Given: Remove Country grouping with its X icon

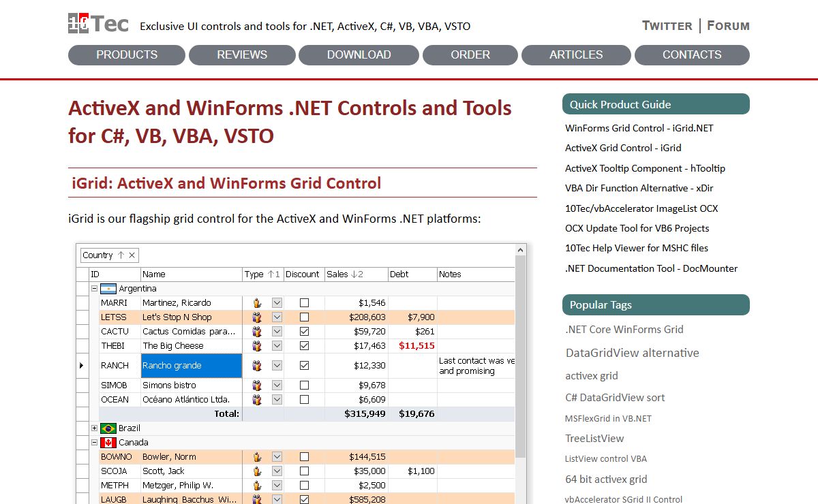Looking at the screenshot, I should click(132, 255).
